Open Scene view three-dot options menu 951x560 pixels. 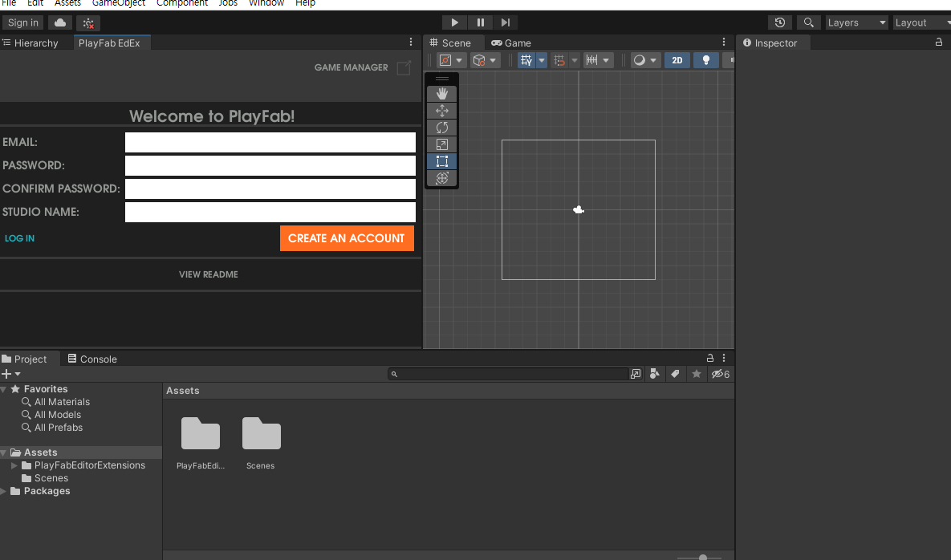point(724,42)
